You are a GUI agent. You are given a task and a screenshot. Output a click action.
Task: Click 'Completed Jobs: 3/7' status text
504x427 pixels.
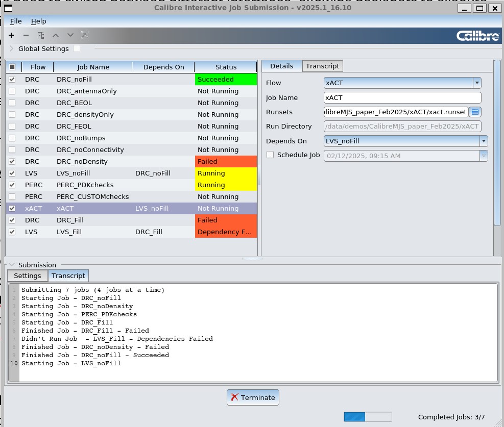pyautogui.click(x=451, y=417)
